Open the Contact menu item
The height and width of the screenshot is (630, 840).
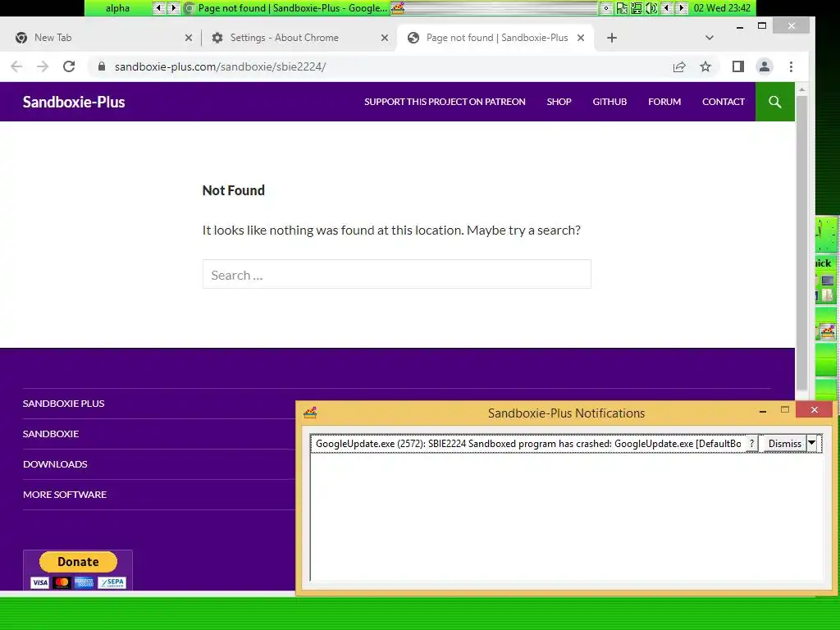coord(724,102)
